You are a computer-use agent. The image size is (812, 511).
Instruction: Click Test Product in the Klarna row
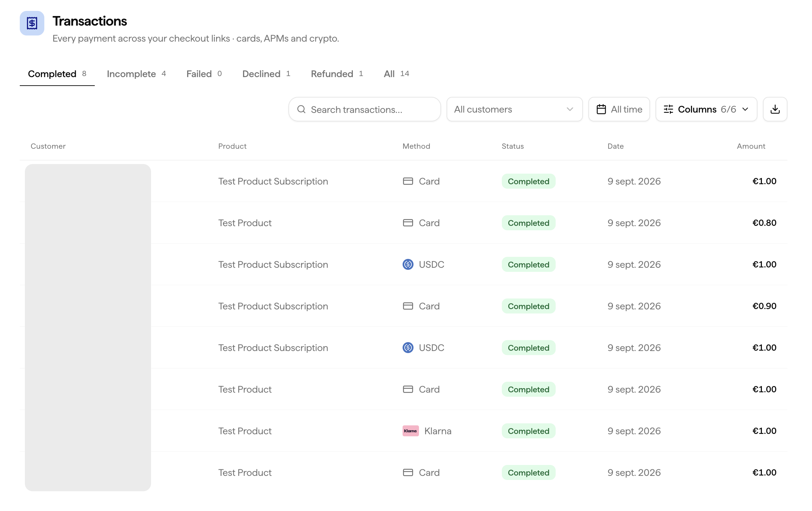(245, 431)
